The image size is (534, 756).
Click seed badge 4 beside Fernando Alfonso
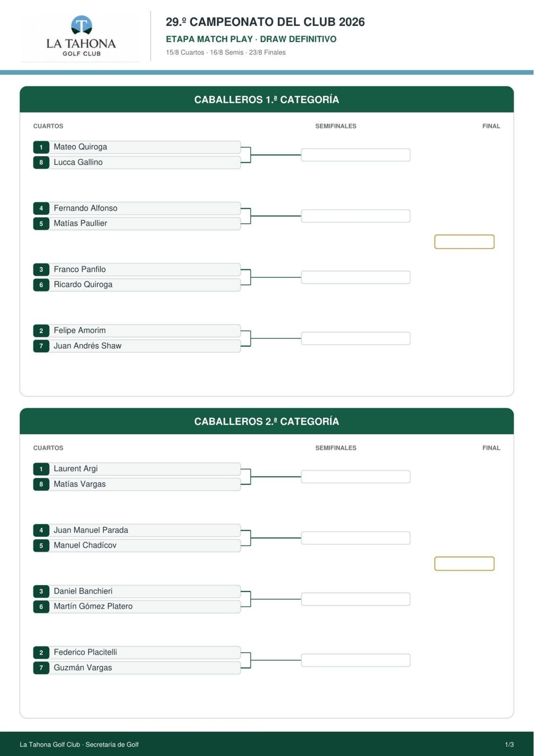[x=41, y=208]
